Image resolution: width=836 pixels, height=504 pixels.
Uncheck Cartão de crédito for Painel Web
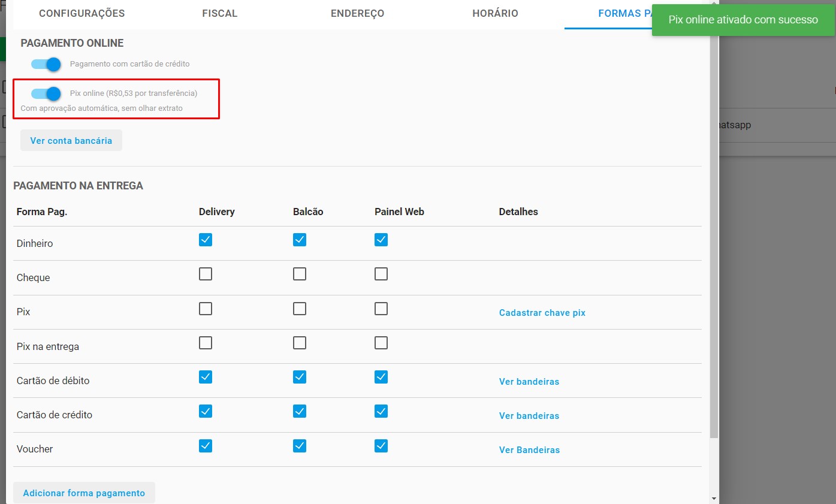click(381, 411)
